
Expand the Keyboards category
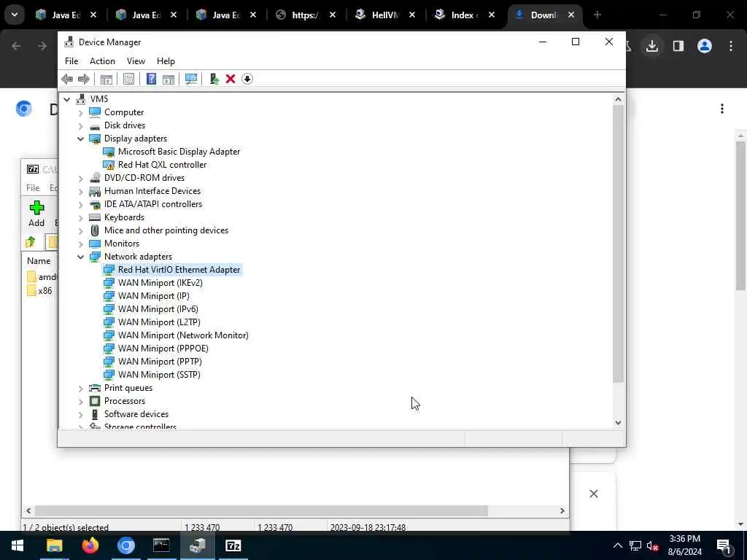coord(80,217)
